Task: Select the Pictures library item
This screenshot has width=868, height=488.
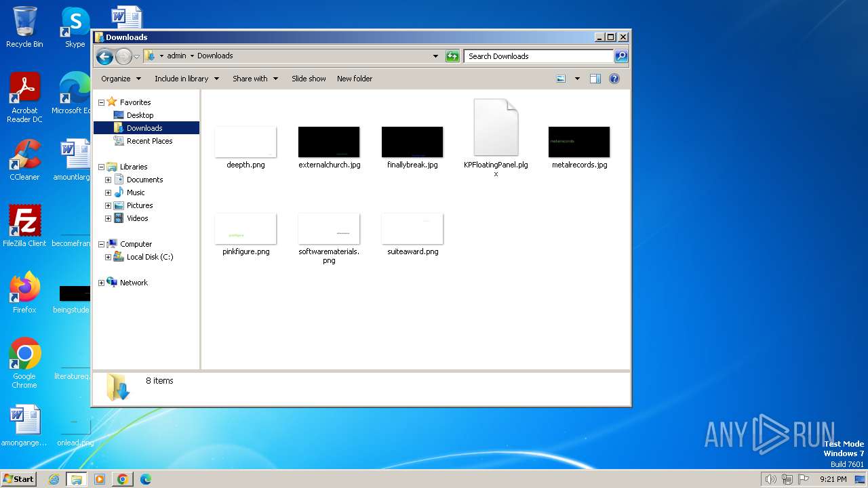Action: click(140, 205)
